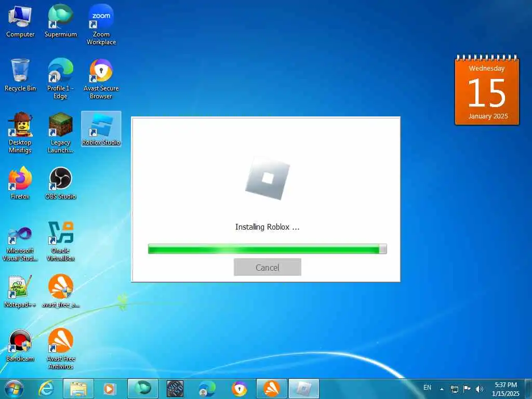This screenshot has height=399, width=532.
Task: Select the Legacy Launcher Minecraft icon
Action: click(61, 132)
